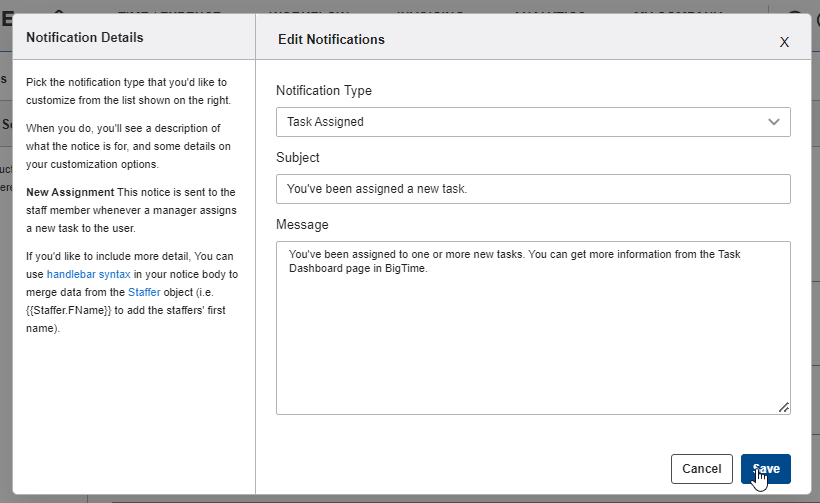Select the bold New Assignment text
Image resolution: width=820 pixels, height=503 pixels.
tap(70, 192)
